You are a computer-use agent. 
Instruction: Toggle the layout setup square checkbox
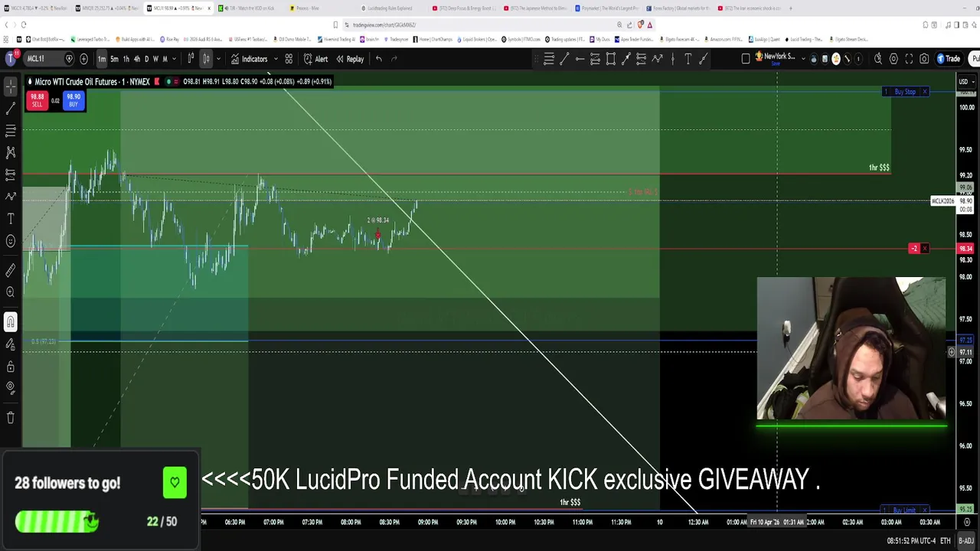point(746,59)
